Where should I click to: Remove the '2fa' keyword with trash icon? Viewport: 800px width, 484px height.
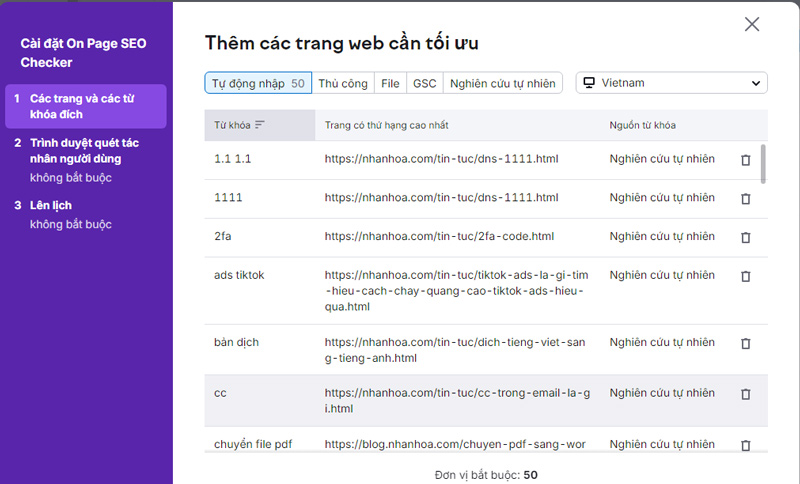click(745, 238)
